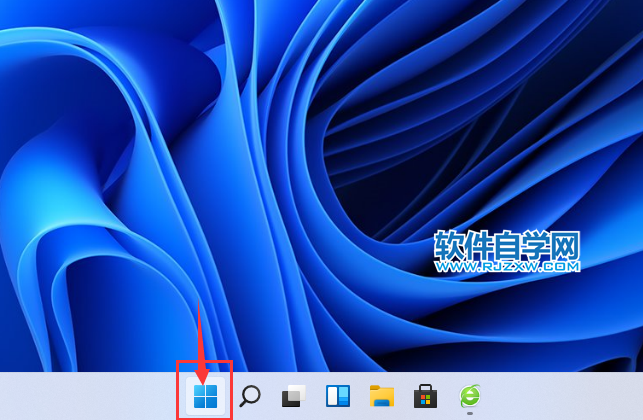Open the Widgets panel icon
This screenshot has width=643, height=420.
click(338, 396)
